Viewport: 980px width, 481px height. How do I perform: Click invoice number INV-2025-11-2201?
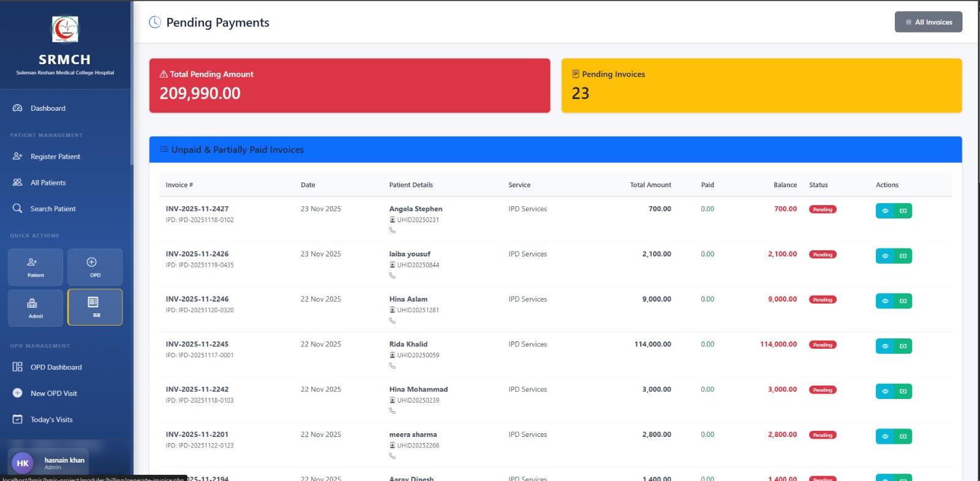point(197,434)
